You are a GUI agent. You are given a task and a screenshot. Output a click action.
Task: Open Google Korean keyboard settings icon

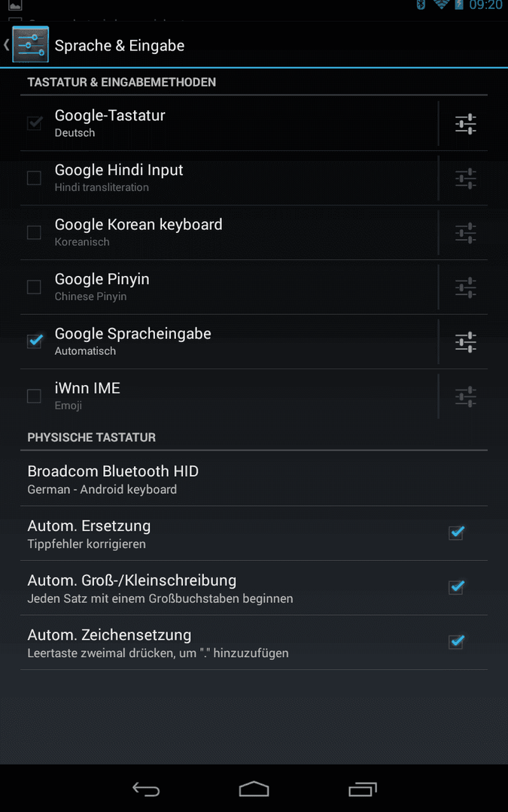click(466, 233)
